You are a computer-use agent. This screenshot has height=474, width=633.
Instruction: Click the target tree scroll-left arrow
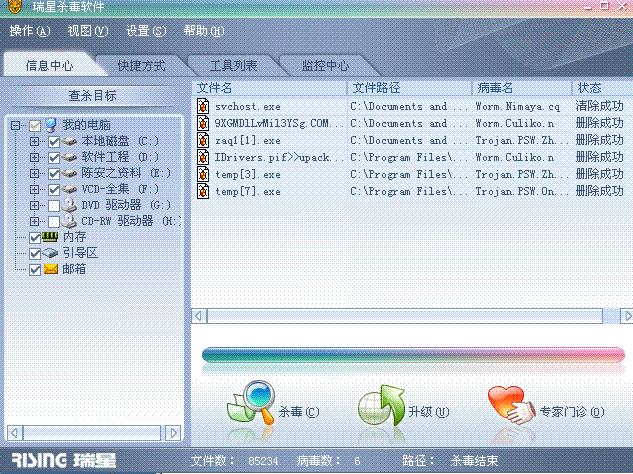pyautogui.click(x=15, y=433)
